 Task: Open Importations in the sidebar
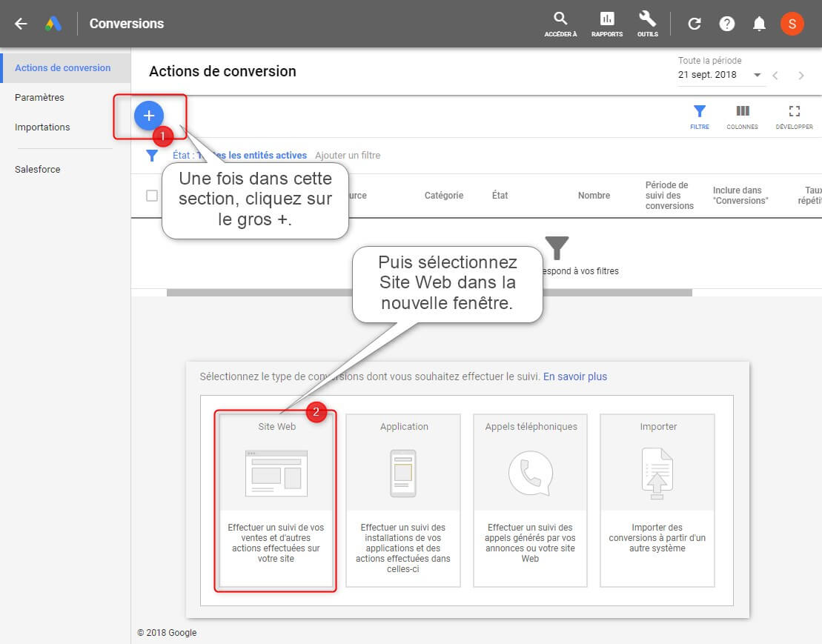pos(42,127)
